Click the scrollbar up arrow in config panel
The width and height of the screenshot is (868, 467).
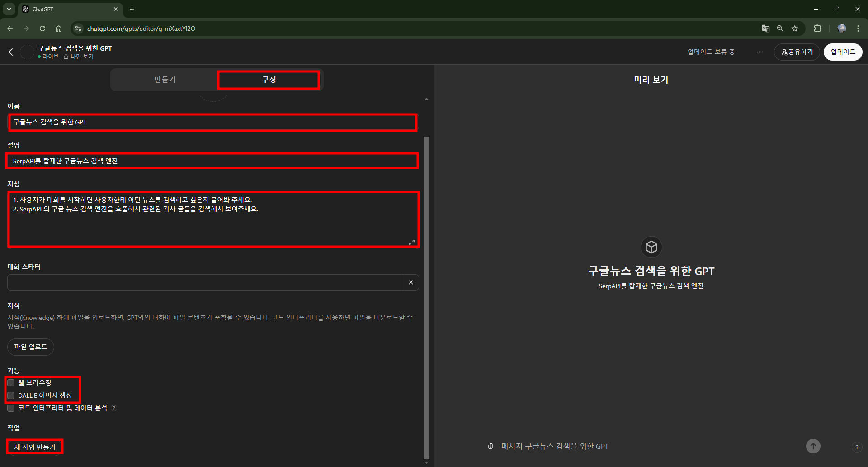tap(426, 99)
